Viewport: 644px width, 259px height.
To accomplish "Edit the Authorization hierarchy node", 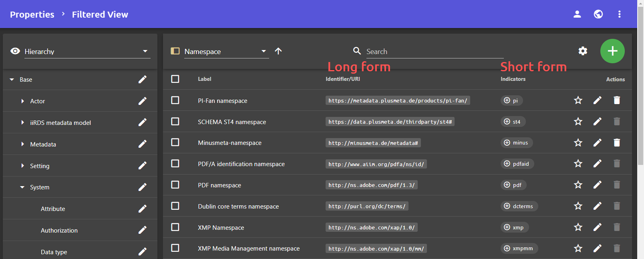I will click(142, 230).
